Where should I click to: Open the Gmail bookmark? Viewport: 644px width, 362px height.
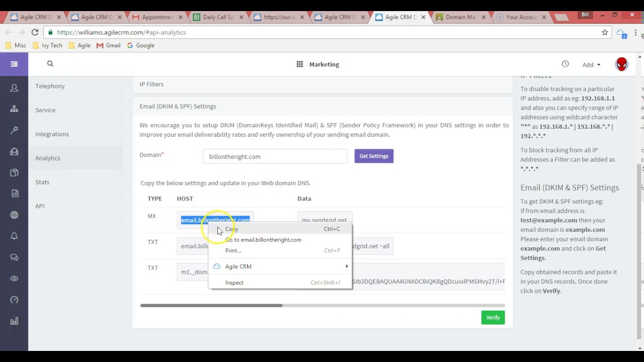tap(108, 45)
